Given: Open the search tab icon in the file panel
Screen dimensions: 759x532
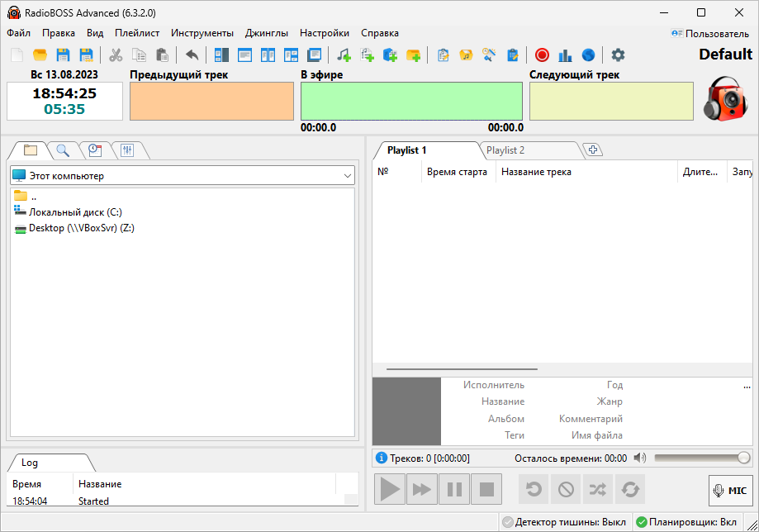Looking at the screenshot, I should (x=62, y=150).
